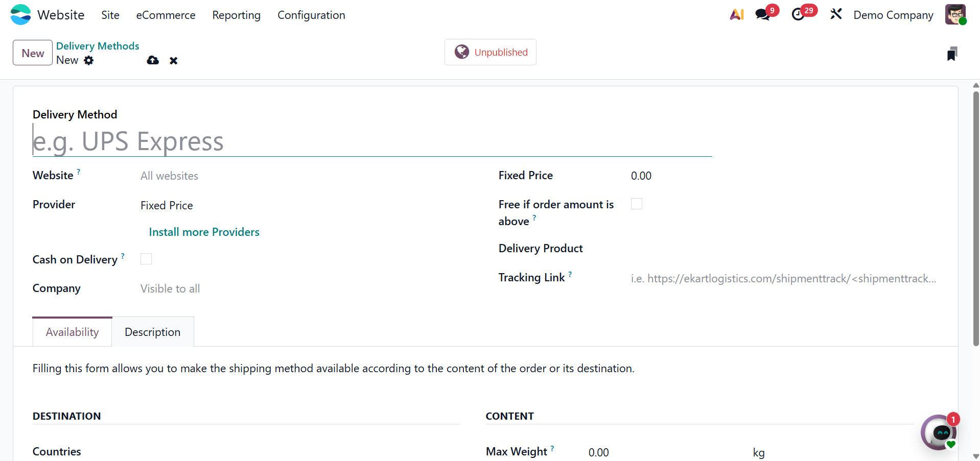Open the AI assistant icon
Image resolution: width=980 pixels, height=461 pixels.
(737, 15)
